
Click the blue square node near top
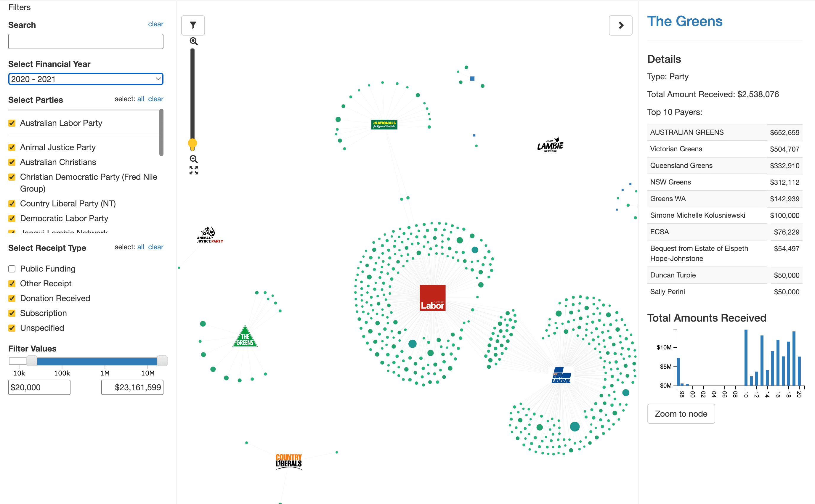point(472,79)
